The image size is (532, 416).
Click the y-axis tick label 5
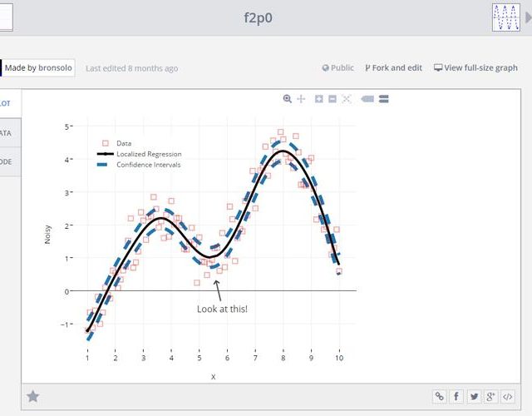click(x=66, y=126)
